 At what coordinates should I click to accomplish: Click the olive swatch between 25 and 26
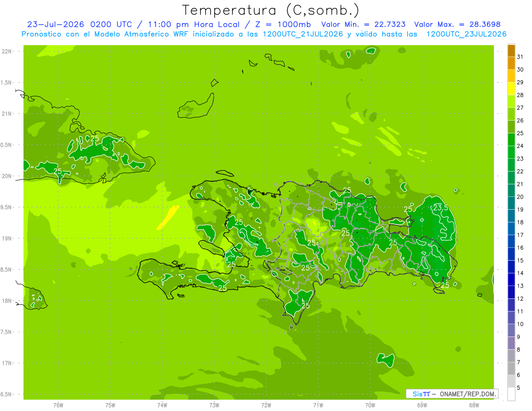(511, 127)
